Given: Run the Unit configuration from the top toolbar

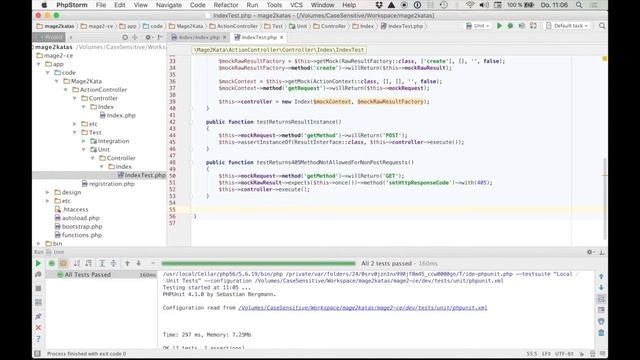Looking at the screenshot, I should click(499, 26).
